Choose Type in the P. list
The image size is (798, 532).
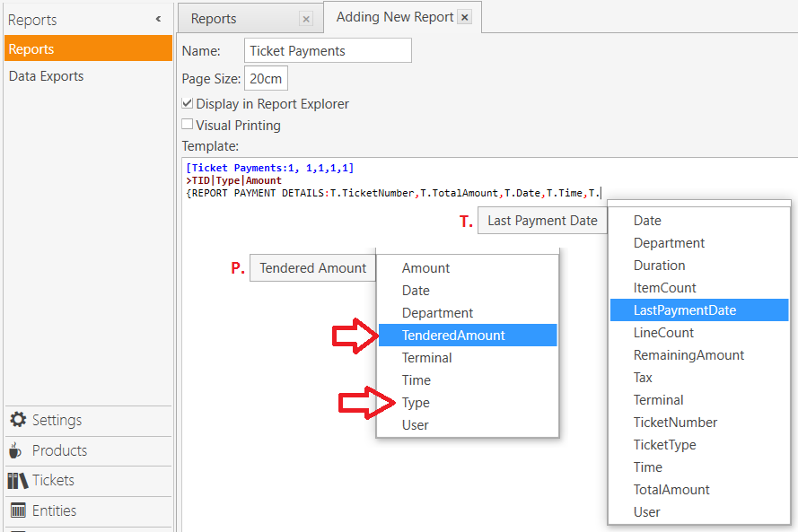pyautogui.click(x=468, y=402)
